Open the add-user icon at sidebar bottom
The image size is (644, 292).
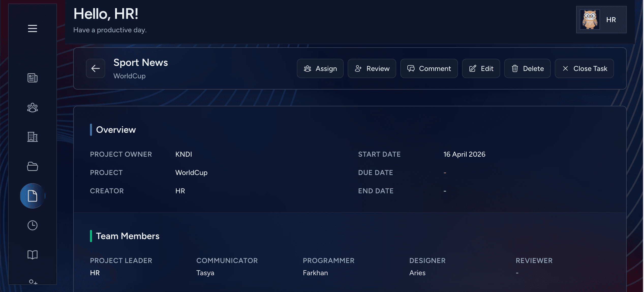(33, 282)
